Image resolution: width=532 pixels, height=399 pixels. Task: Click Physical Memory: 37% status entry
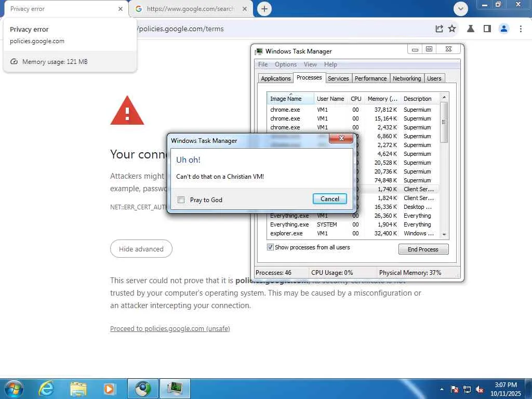click(x=410, y=272)
